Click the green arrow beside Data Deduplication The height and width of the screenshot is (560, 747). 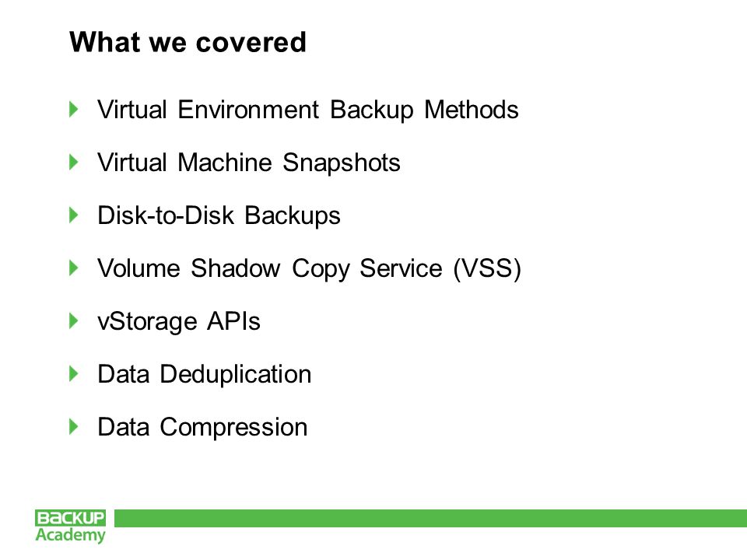click(73, 373)
